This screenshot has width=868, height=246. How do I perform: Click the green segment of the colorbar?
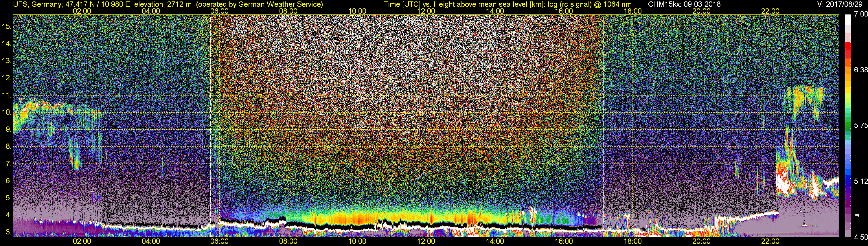pos(848,124)
